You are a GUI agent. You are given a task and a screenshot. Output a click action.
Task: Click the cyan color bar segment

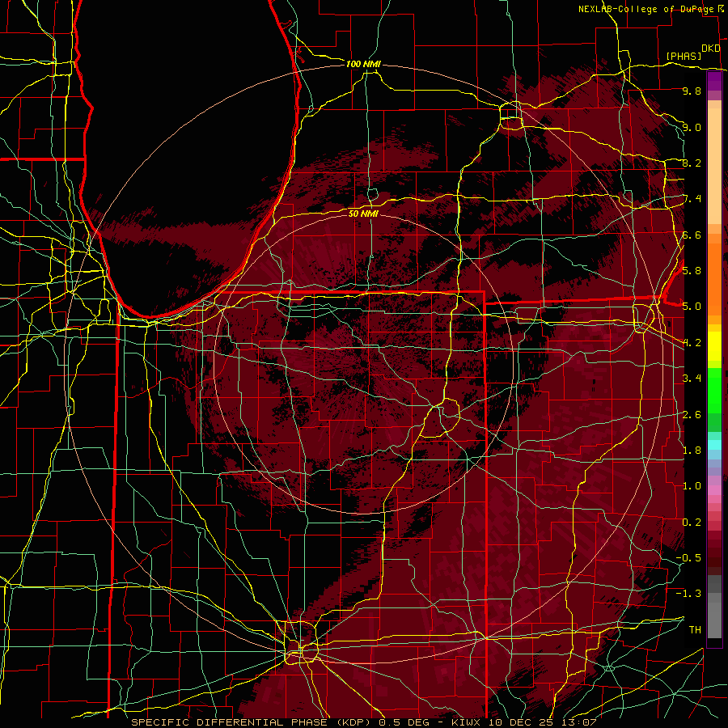[x=714, y=444]
